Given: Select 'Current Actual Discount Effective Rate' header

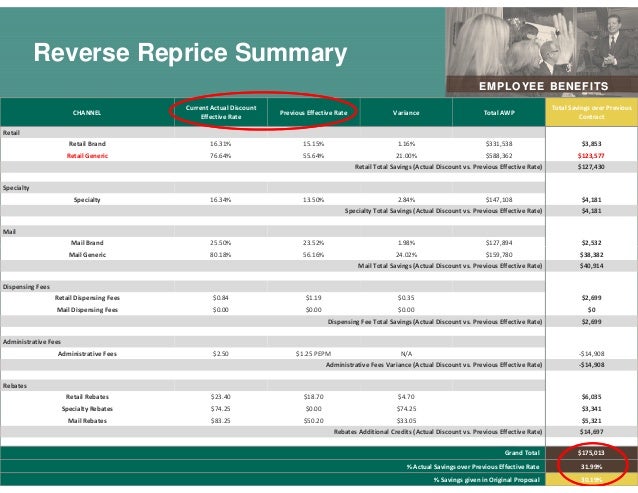Looking at the screenshot, I should click(221, 112).
